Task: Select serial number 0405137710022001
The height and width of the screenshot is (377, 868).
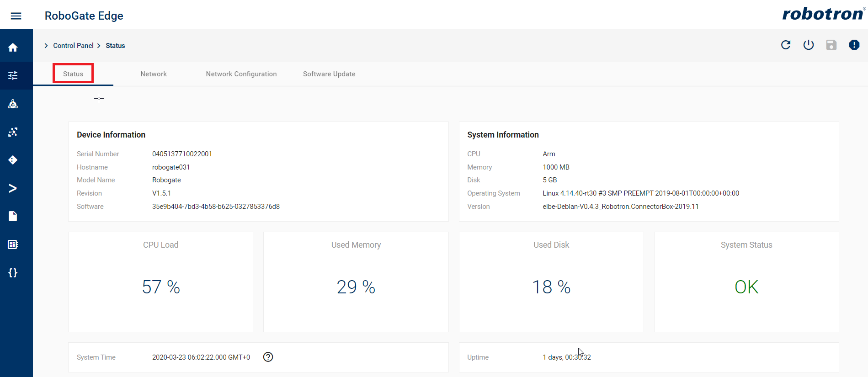Action: pyautogui.click(x=182, y=154)
